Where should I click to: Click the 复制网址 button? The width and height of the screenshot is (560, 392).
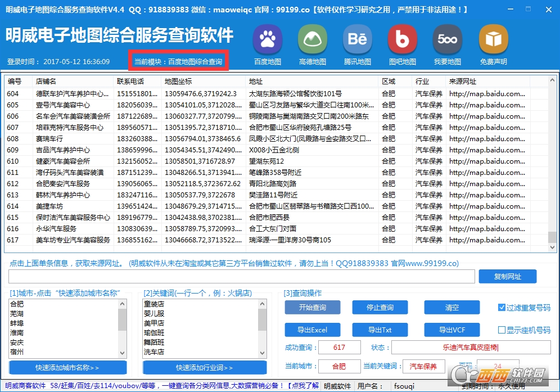508,276
